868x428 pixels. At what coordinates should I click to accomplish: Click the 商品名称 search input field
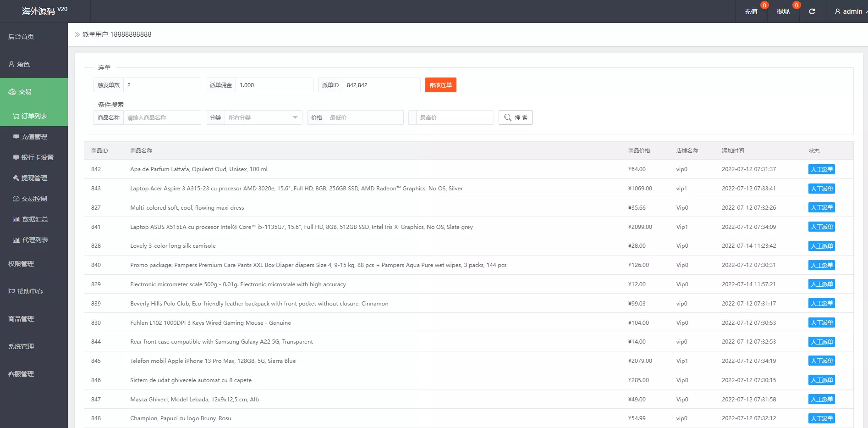click(162, 117)
